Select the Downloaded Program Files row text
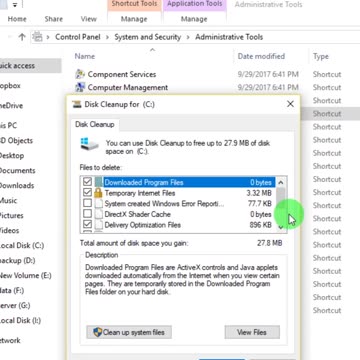Viewport: 360px width, 360px height. [x=144, y=182]
